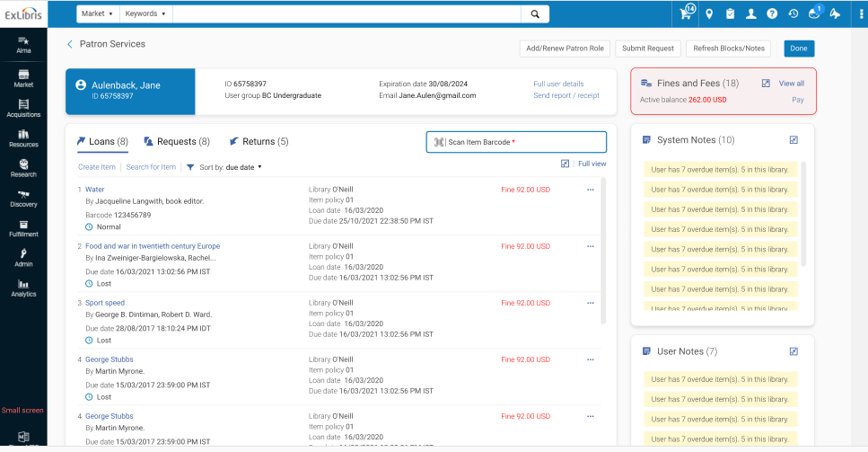Open the notifications icon with badge 1
Viewport: 868px width, 452px height.
(x=815, y=13)
